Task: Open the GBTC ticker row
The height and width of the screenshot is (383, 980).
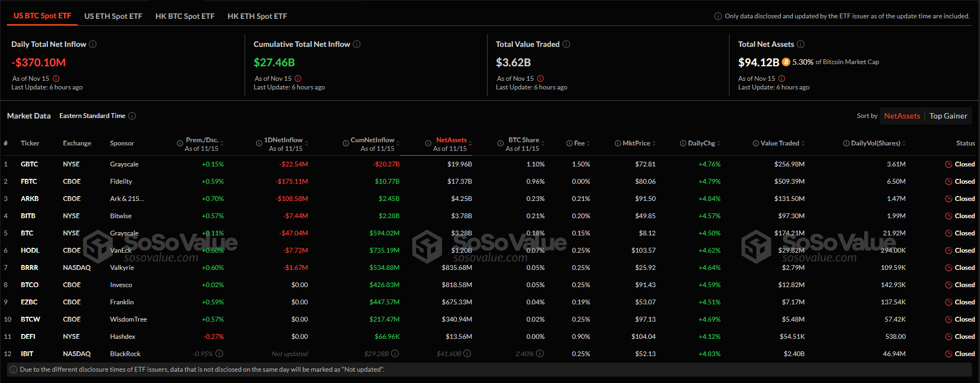Action: click(490, 164)
